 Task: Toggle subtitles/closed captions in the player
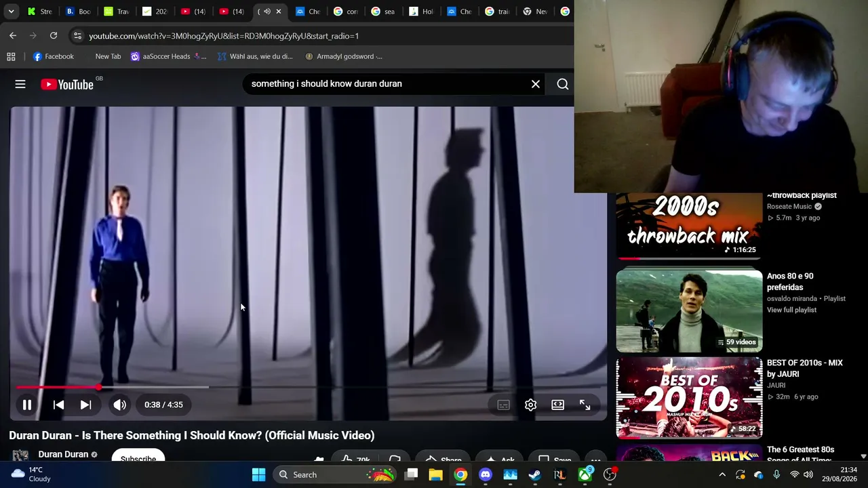coord(503,405)
